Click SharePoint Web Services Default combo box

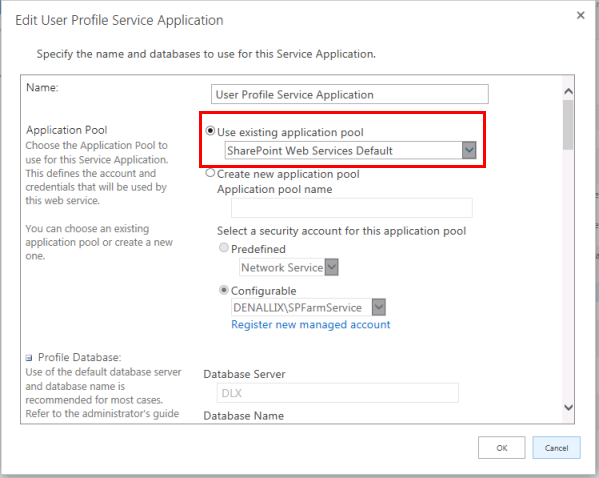[x=350, y=150]
